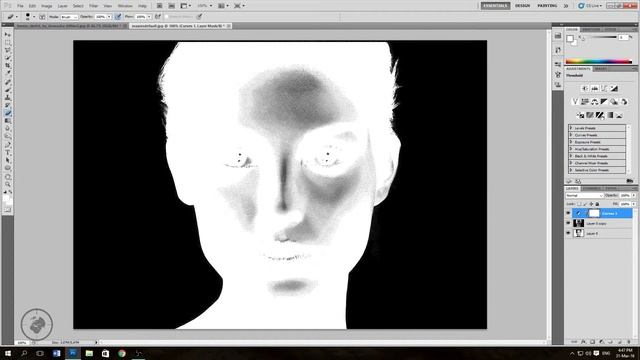Open the Window menu

pyautogui.click(x=125, y=6)
